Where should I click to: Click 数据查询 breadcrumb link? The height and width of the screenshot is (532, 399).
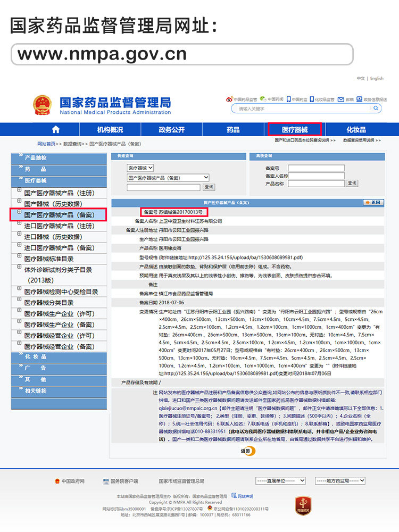tap(72, 144)
